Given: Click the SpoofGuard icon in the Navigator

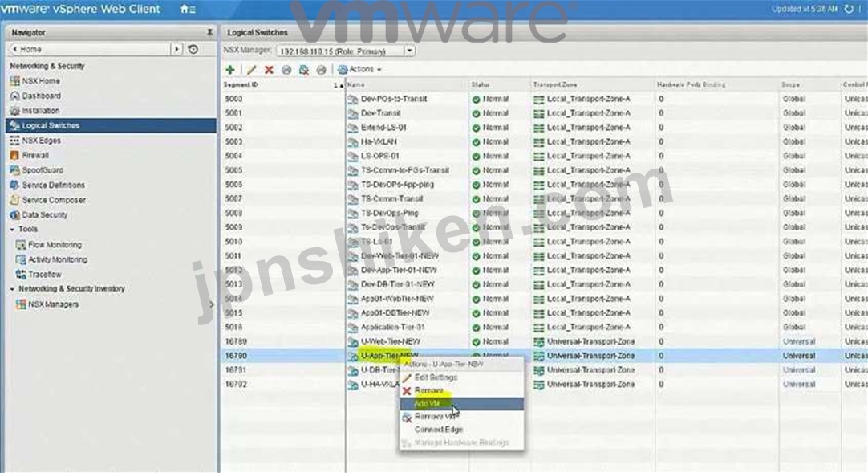Looking at the screenshot, I should [x=15, y=170].
